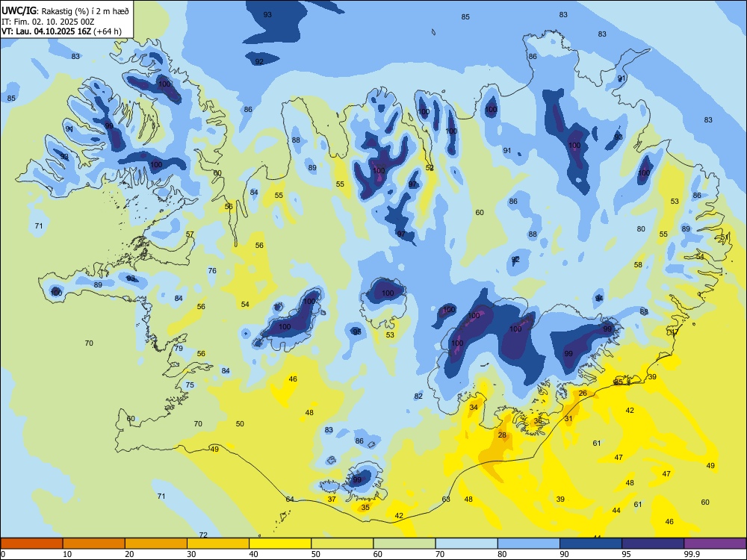The width and height of the screenshot is (747, 560).
Task: Click the map value 50 in the southwest
Action: click(240, 423)
